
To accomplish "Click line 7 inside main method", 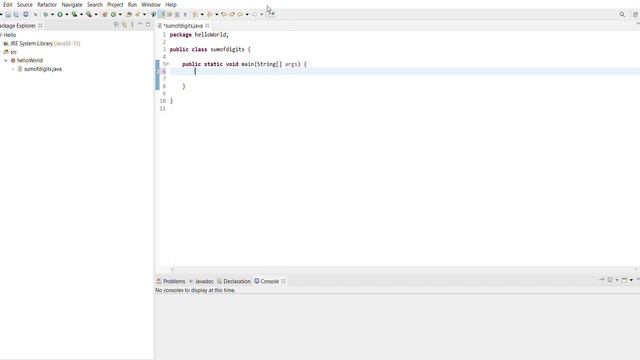I will click(404, 79).
